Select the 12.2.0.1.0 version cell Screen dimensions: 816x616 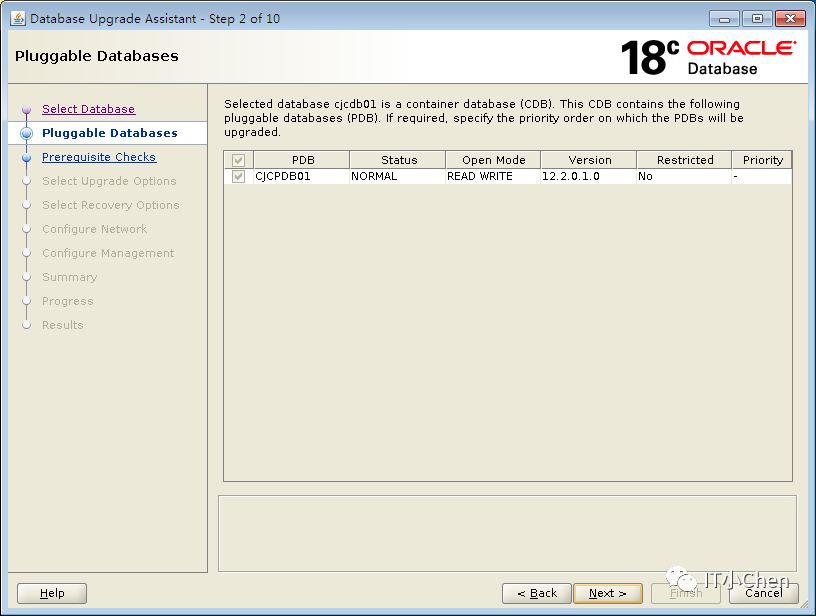[x=589, y=176]
